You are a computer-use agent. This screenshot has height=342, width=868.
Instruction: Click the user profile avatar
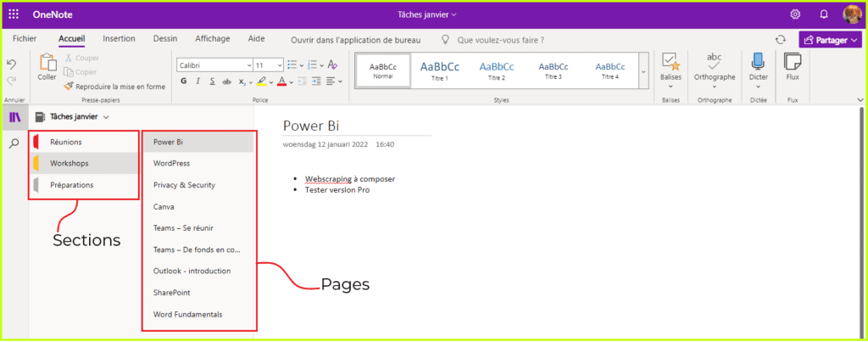[x=851, y=14]
